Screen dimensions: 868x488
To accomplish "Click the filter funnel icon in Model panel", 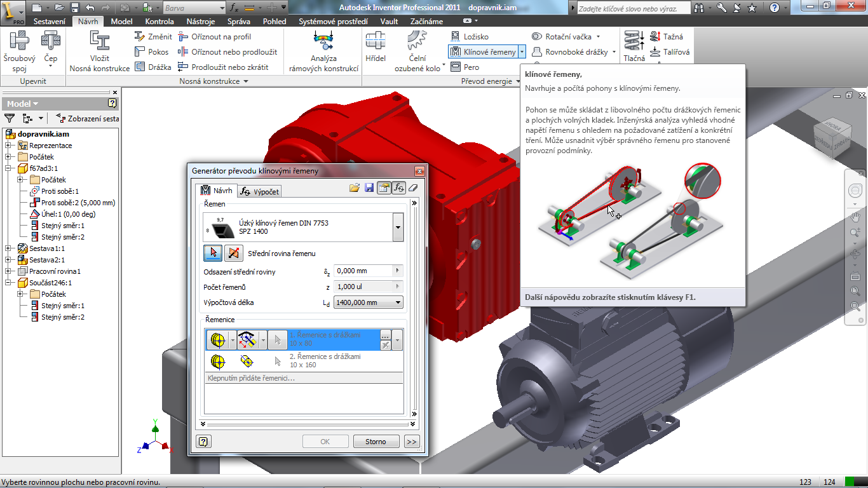I will click(10, 118).
